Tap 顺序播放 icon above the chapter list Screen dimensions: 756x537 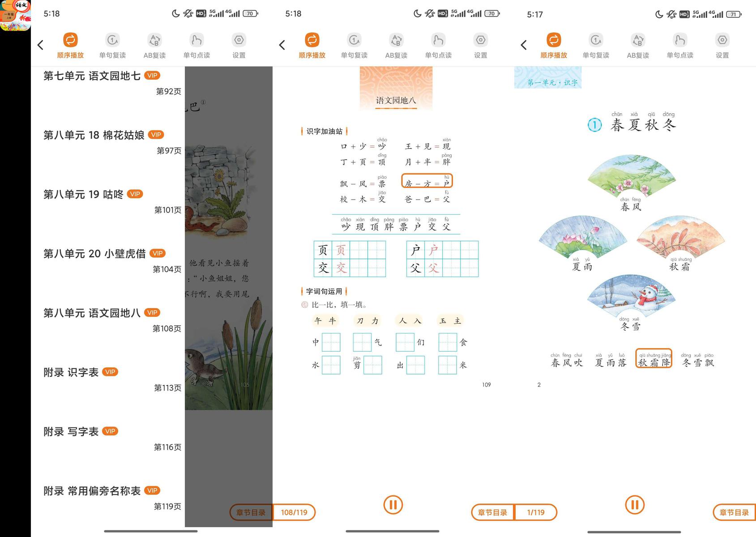[70, 46]
